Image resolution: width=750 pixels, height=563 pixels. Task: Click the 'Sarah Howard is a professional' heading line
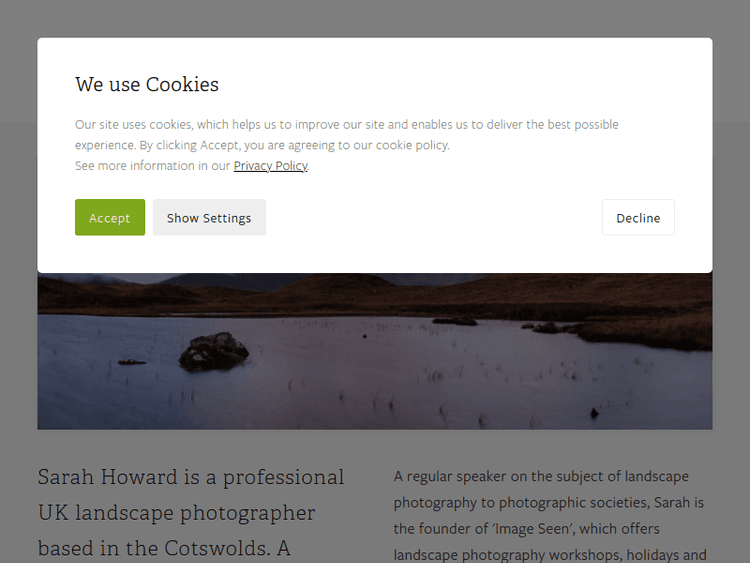[191, 477]
